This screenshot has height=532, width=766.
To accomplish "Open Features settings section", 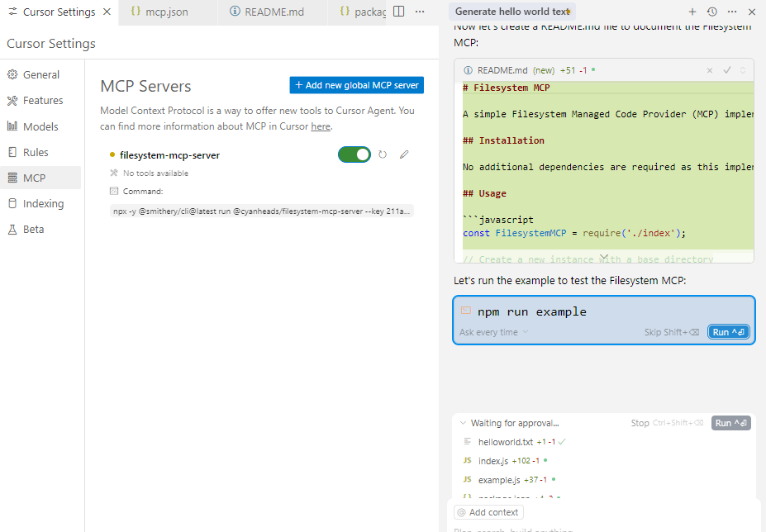I will 40,101.
